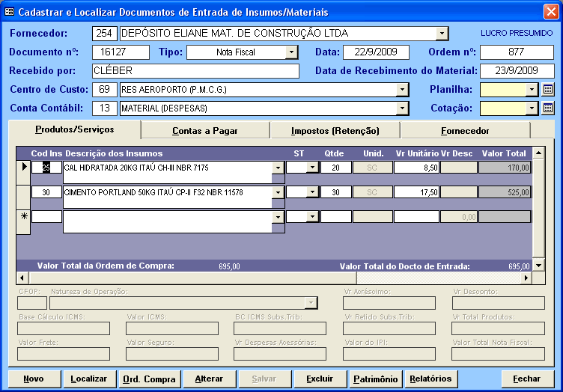Select the CAL HIDRATADA row selector arrow

[22, 167]
